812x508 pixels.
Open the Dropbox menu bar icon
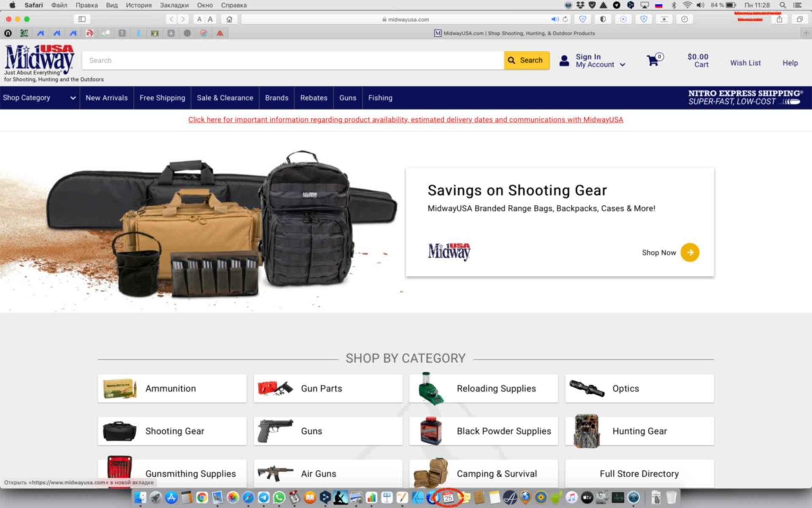(580, 5)
